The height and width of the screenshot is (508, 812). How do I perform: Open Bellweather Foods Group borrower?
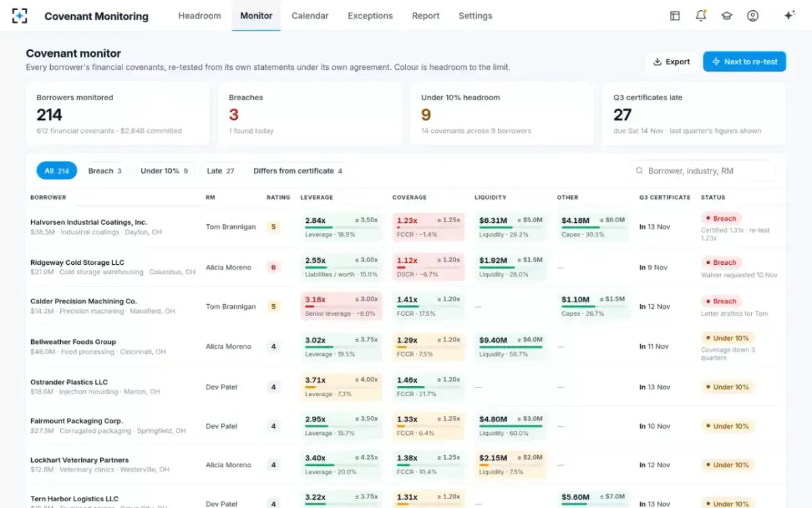tap(73, 342)
